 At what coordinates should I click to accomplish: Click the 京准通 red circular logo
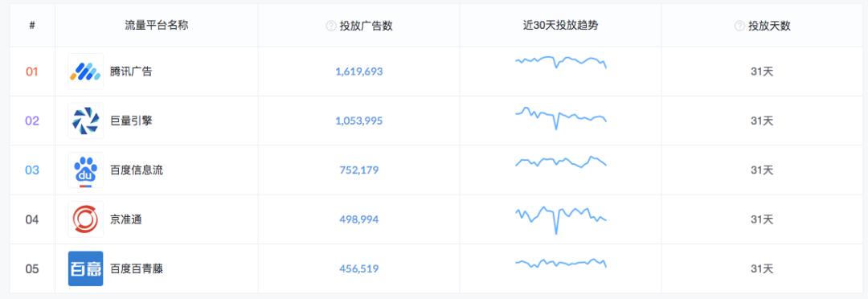pos(85,219)
